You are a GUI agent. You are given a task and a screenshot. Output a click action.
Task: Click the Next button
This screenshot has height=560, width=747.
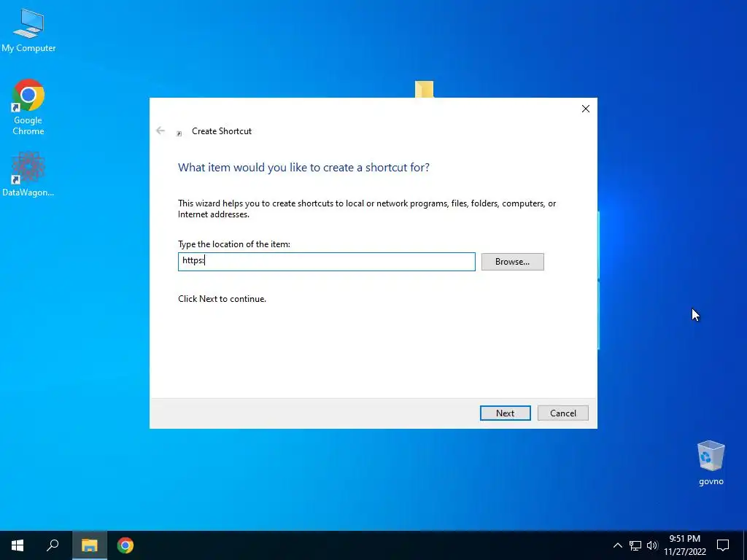(x=505, y=413)
